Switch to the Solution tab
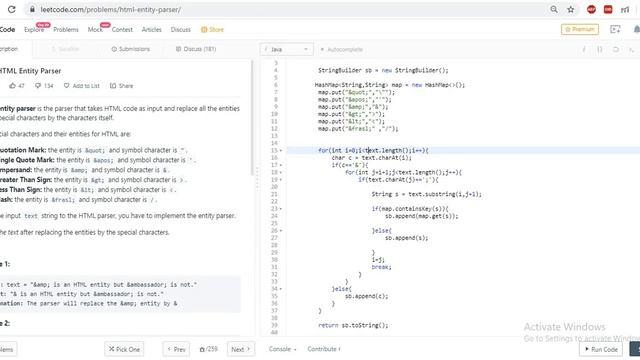 (x=65, y=49)
